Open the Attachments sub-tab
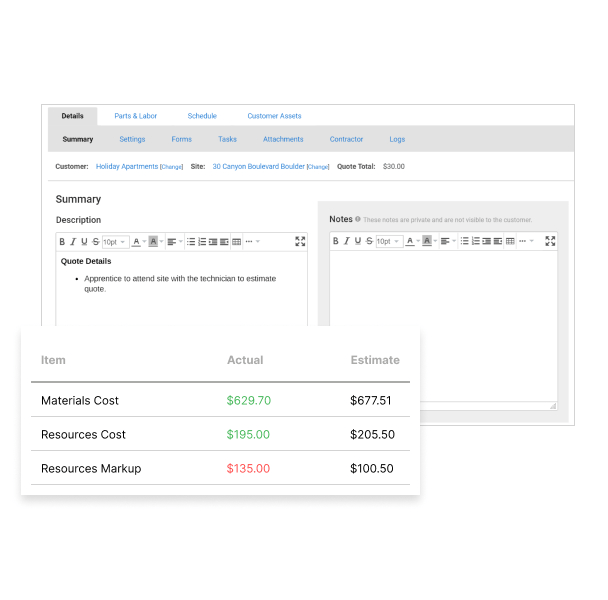The image size is (608, 600). (x=283, y=139)
